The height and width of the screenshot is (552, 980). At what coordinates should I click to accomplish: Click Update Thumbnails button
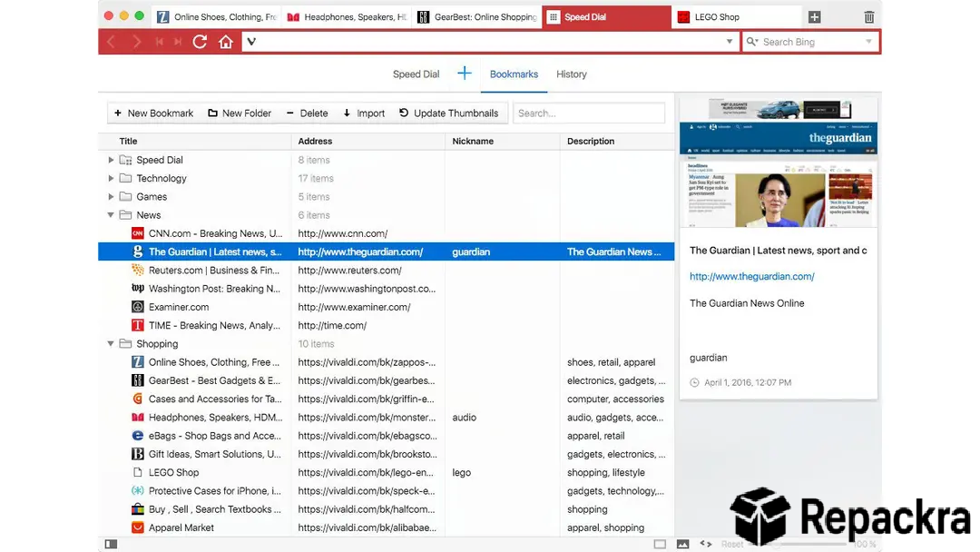(x=449, y=113)
